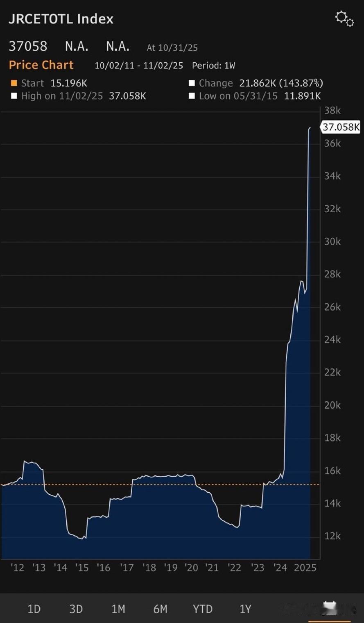364x623 pixels.
Task: Select the 6M range tab
Action: (x=161, y=609)
